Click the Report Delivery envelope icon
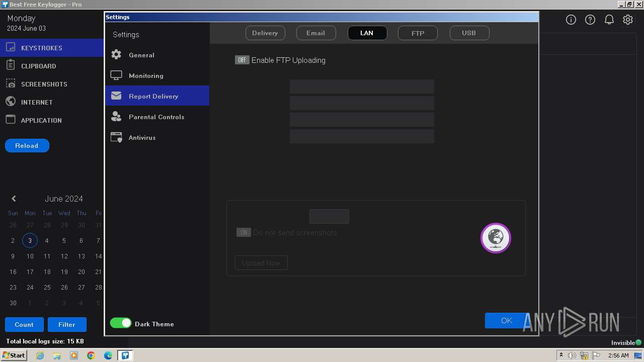644x362 pixels. coord(116,96)
